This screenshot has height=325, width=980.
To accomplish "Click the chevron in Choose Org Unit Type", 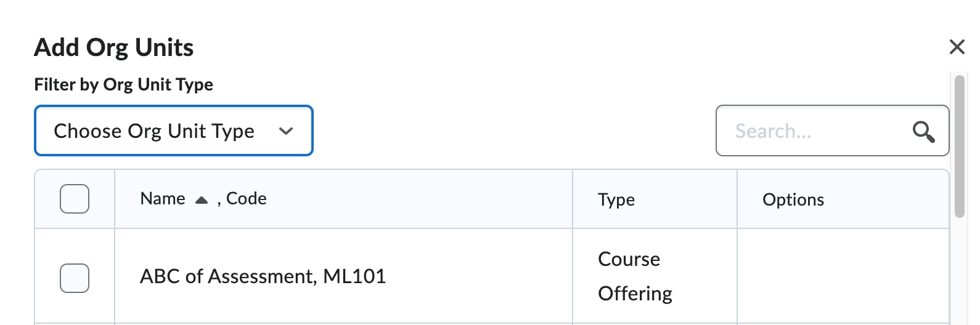I will click(x=285, y=131).
